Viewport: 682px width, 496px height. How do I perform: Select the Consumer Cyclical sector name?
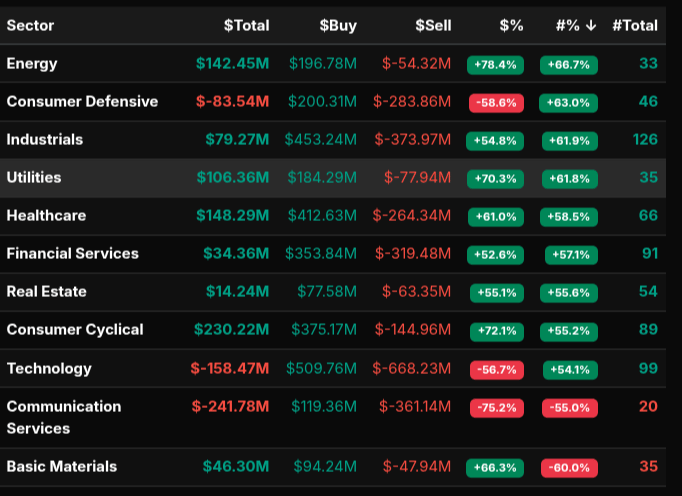point(75,330)
